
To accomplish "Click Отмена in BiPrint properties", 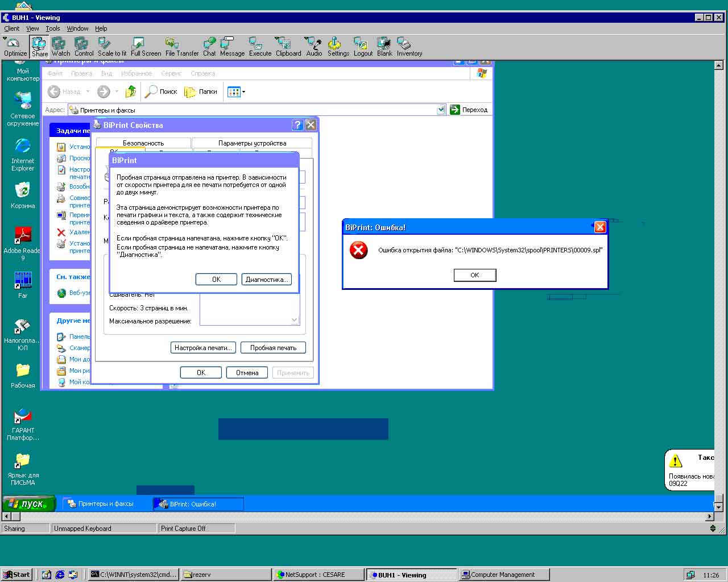I will pos(247,372).
